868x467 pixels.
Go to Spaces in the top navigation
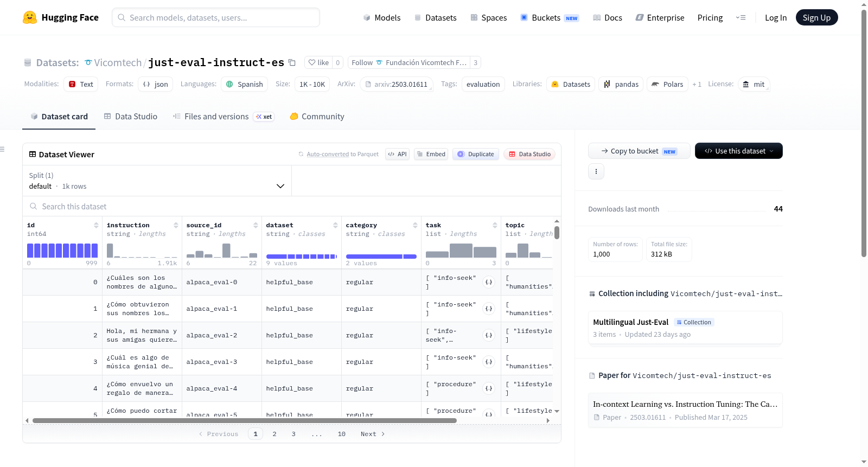[x=489, y=17]
